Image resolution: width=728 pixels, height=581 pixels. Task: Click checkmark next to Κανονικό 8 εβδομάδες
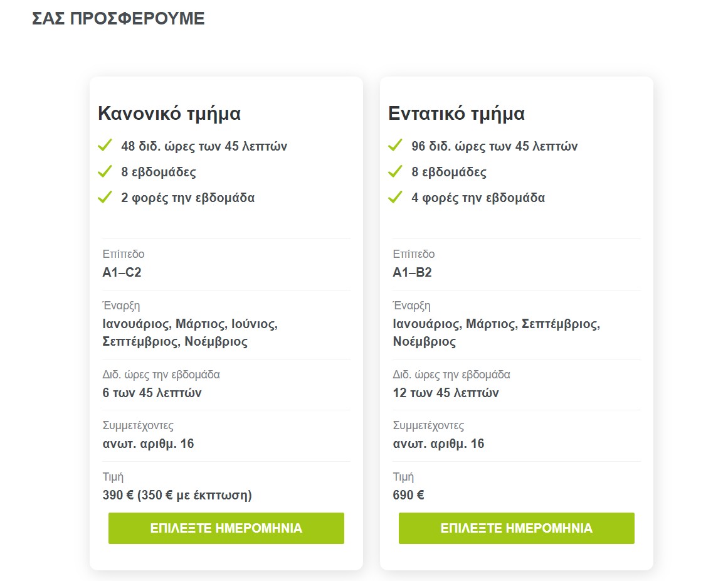(105, 171)
